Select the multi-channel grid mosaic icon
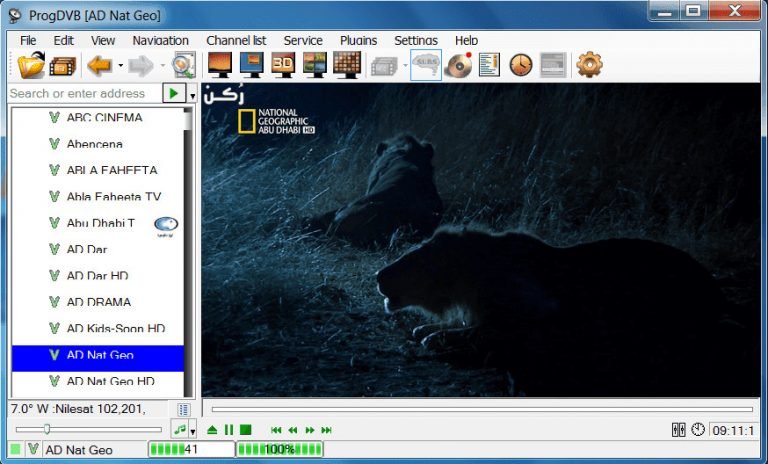Screen dimensions: 768x464 (347, 65)
